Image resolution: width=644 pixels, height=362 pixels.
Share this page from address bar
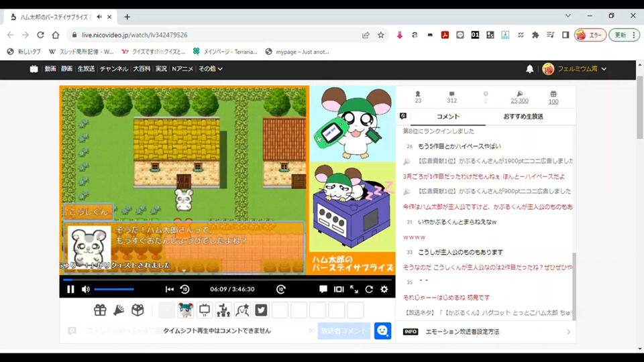click(366, 36)
